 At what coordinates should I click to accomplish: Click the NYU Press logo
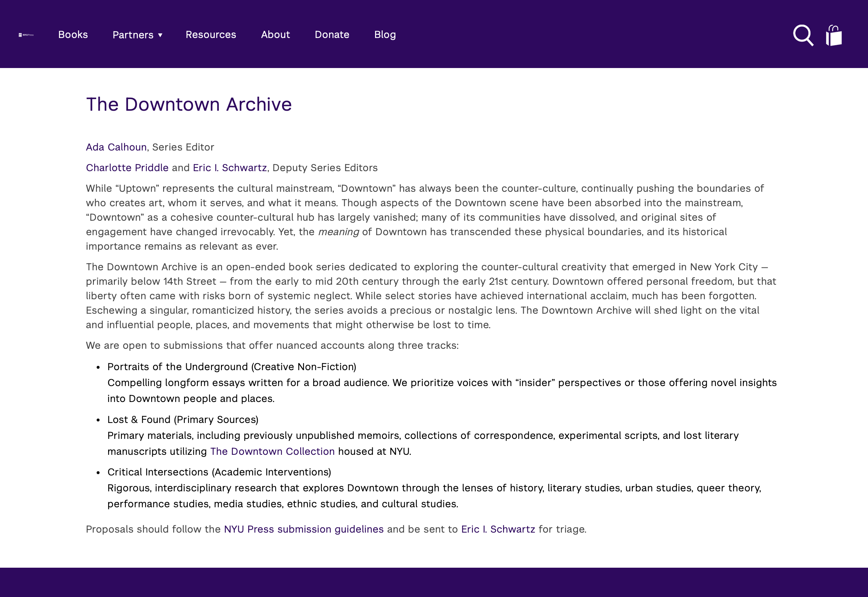pyautogui.click(x=26, y=35)
